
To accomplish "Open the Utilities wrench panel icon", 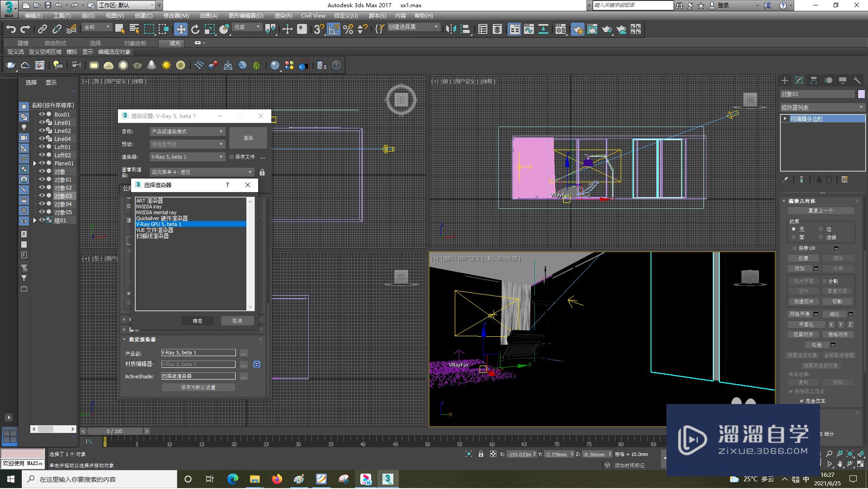I will [x=857, y=80].
